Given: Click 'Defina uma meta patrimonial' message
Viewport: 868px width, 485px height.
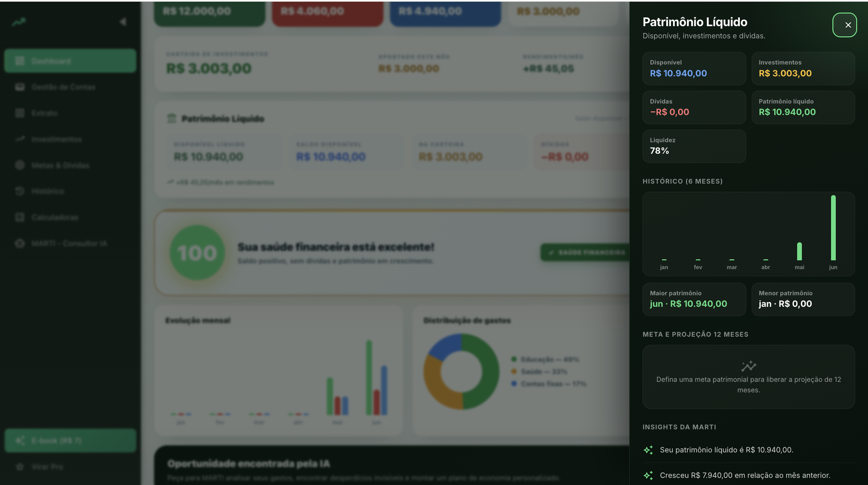Looking at the screenshot, I should click(x=749, y=385).
